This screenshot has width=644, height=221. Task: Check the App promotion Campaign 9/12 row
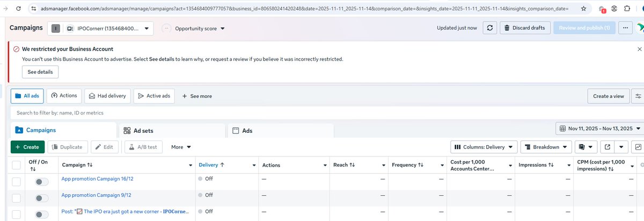(16, 198)
